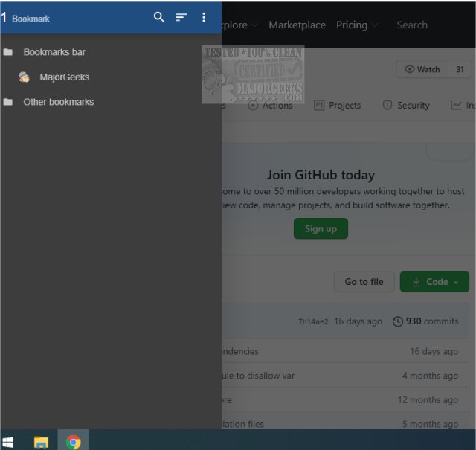Click the '4 months ago' timestamp

tap(430, 376)
